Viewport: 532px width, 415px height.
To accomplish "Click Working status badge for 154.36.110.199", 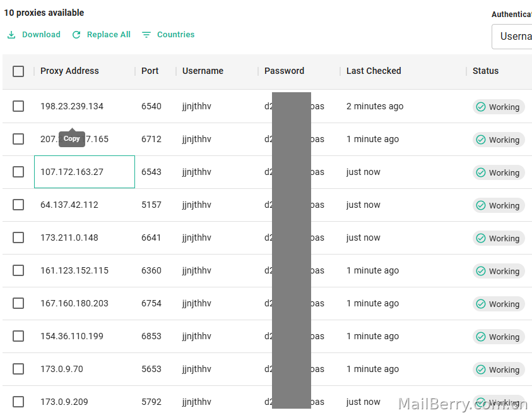I will click(499, 337).
